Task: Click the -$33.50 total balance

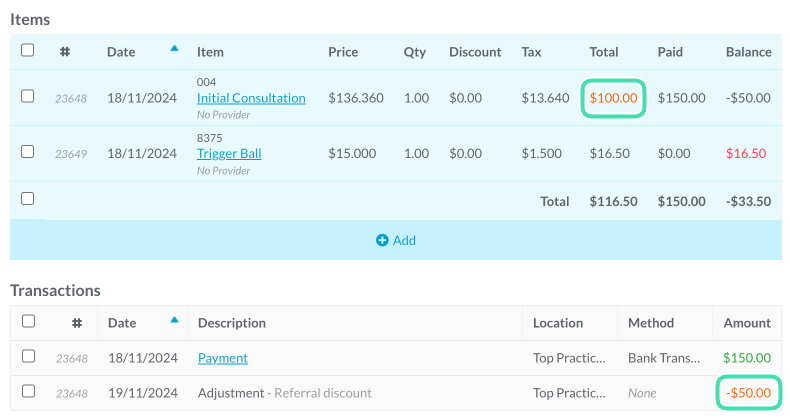Action: tap(748, 201)
